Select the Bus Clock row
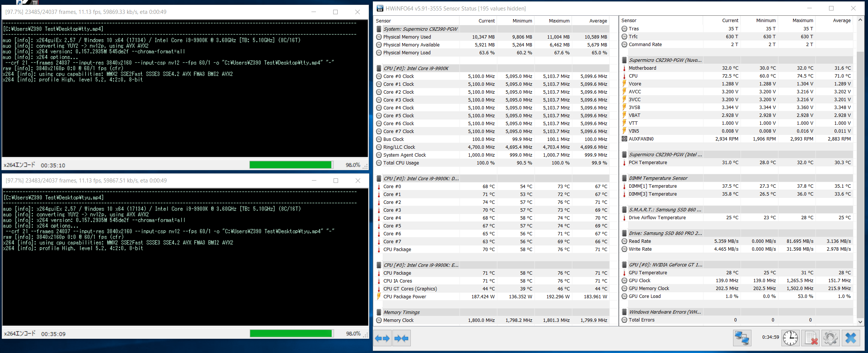Image resolution: width=868 pixels, height=353 pixels. [x=492, y=139]
